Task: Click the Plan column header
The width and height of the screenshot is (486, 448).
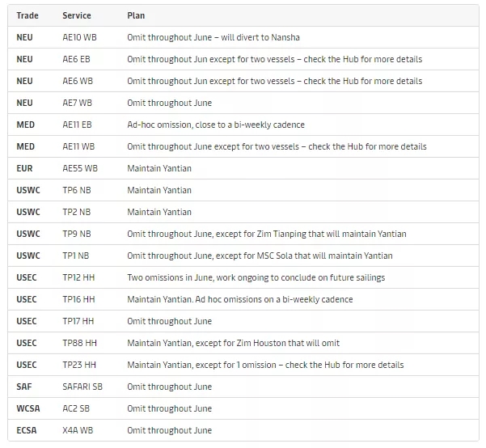Action: point(136,16)
